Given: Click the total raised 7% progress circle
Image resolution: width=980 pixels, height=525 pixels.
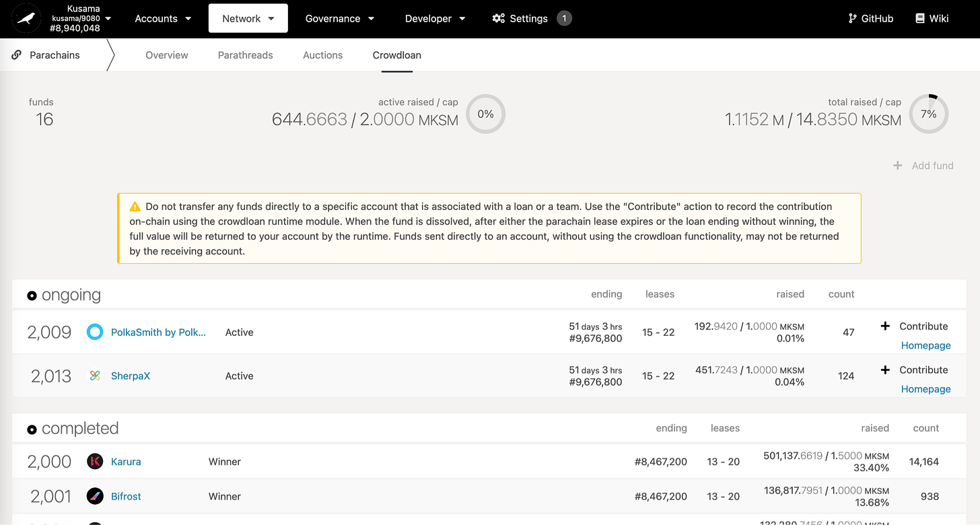Looking at the screenshot, I should click(929, 114).
